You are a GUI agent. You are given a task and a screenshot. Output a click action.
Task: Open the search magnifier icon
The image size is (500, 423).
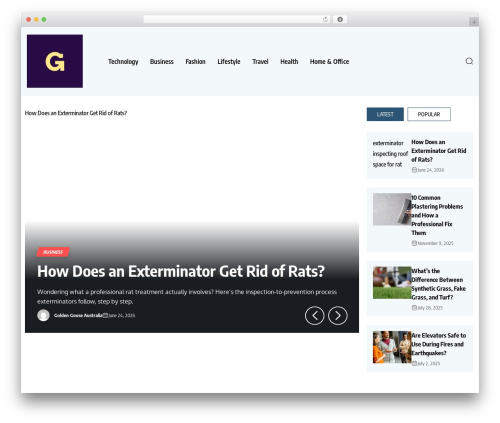[469, 61]
